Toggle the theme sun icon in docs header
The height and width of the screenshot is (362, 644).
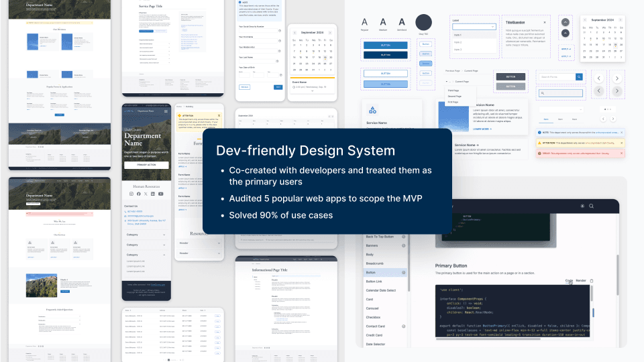point(582,206)
